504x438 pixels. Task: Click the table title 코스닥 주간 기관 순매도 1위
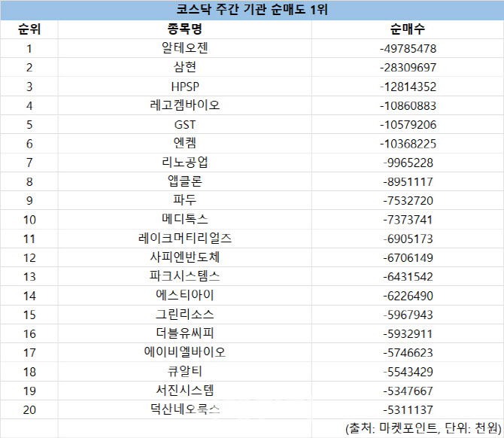pos(252,9)
